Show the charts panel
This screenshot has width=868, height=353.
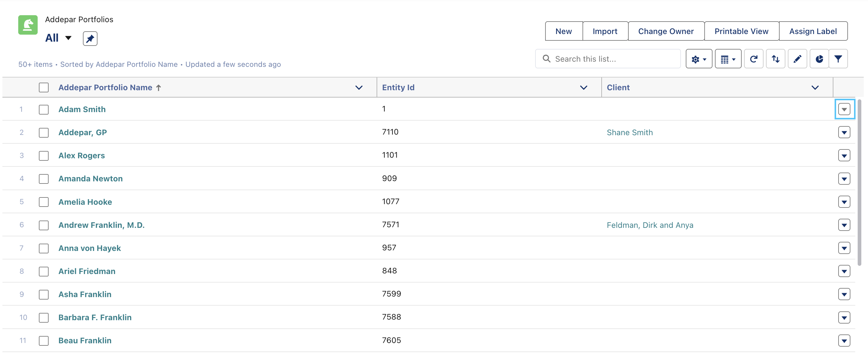[x=819, y=59]
